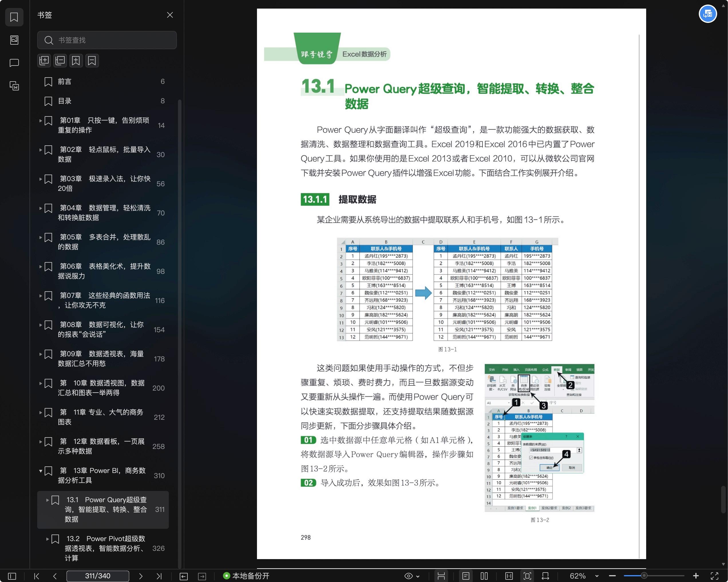Image resolution: width=728 pixels, height=582 pixels.
Task: Open the comments panel icon
Action: [14, 63]
